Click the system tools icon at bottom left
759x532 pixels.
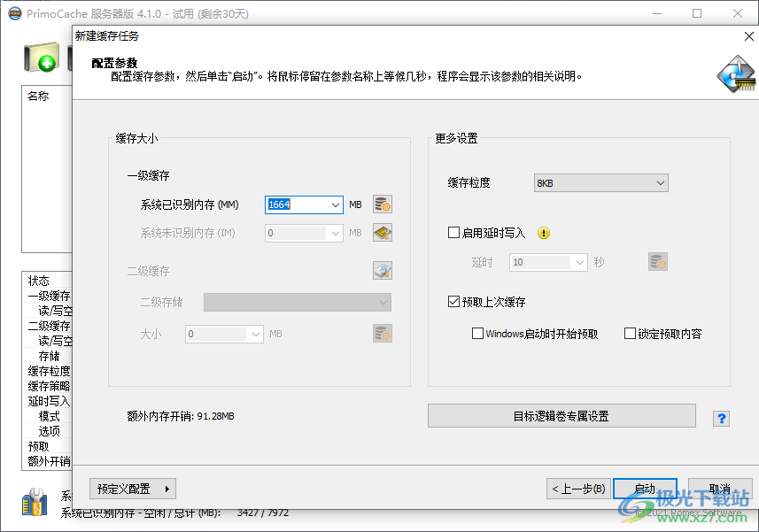[35, 502]
